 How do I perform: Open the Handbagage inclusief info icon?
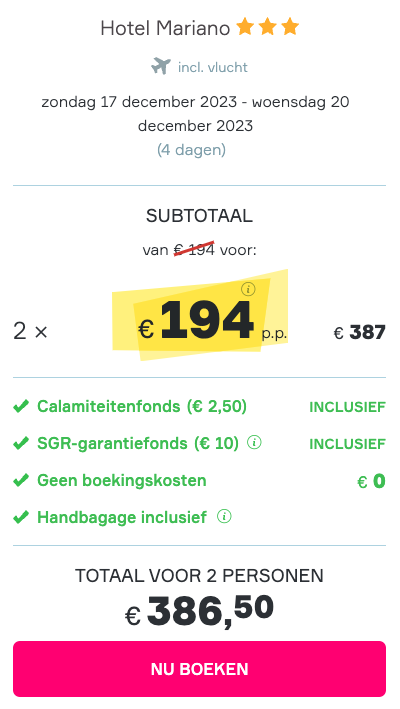(224, 516)
